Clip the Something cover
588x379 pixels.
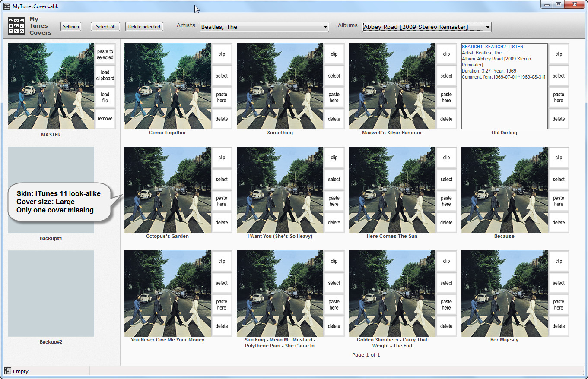pos(334,54)
